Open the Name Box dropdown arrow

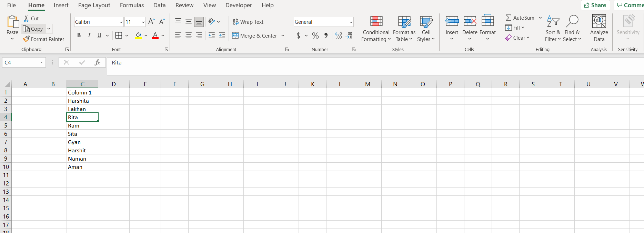tap(41, 62)
